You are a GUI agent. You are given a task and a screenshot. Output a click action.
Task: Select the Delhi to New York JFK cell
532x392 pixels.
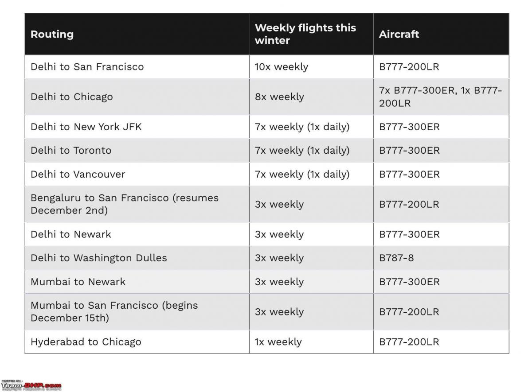click(137, 127)
